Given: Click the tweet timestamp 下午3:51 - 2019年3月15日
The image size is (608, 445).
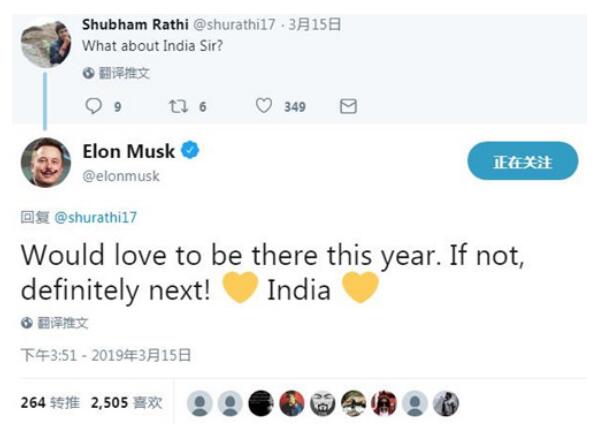Looking at the screenshot, I should pos(105,355).
